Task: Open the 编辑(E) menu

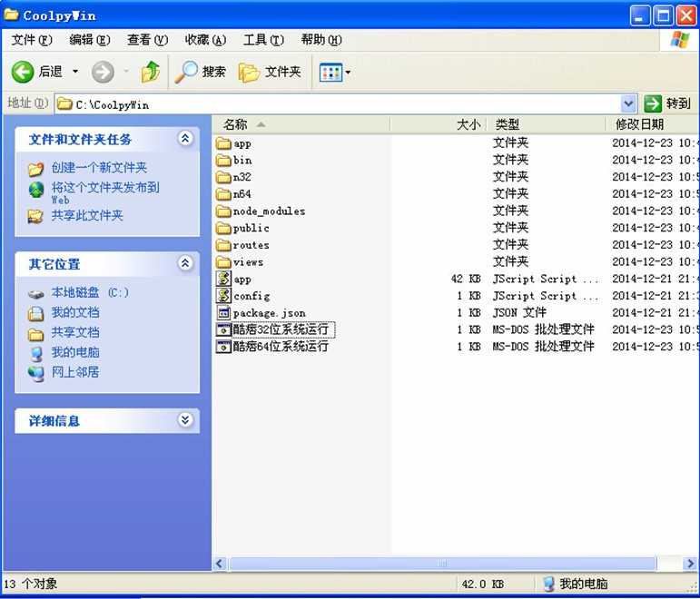Action: click(90, 40)
